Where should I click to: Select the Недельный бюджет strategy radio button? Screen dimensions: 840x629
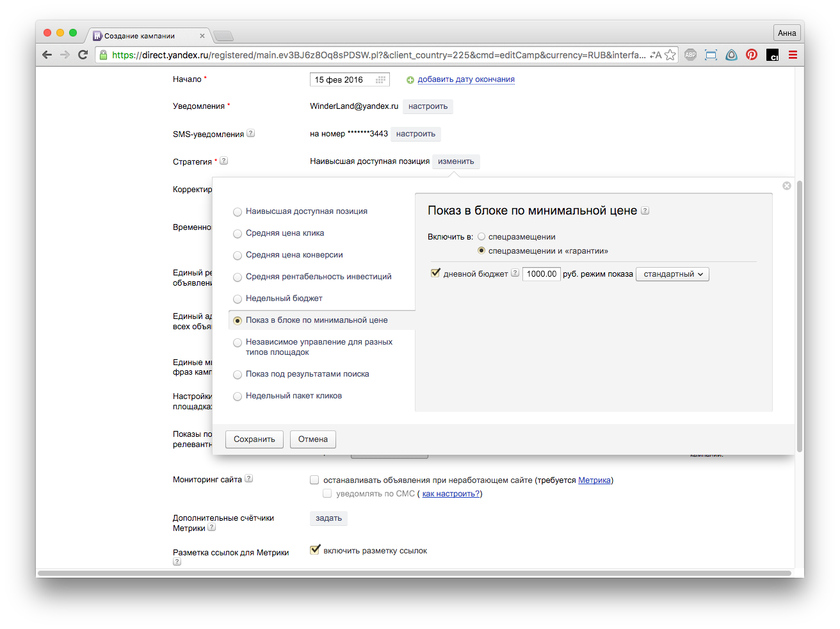(238, 299)
